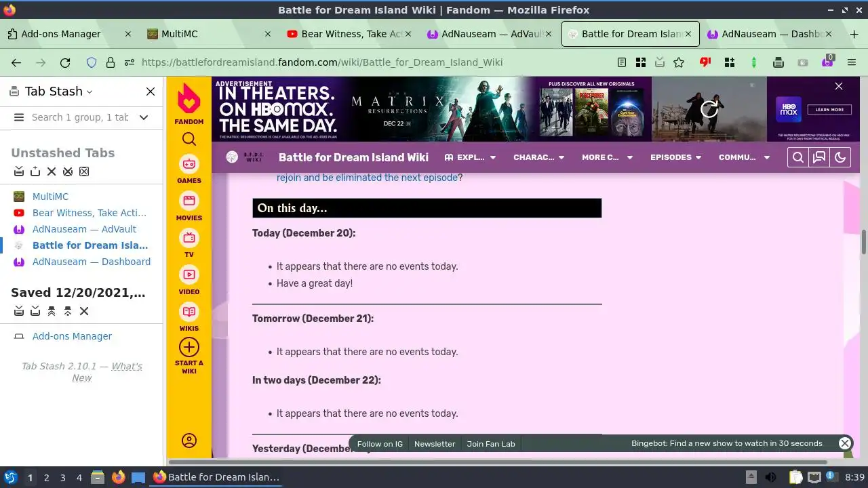Screen dimensions: 868x488
Task: Delete the Saved 12/20/2021 group
Action: tap(84, 311)
